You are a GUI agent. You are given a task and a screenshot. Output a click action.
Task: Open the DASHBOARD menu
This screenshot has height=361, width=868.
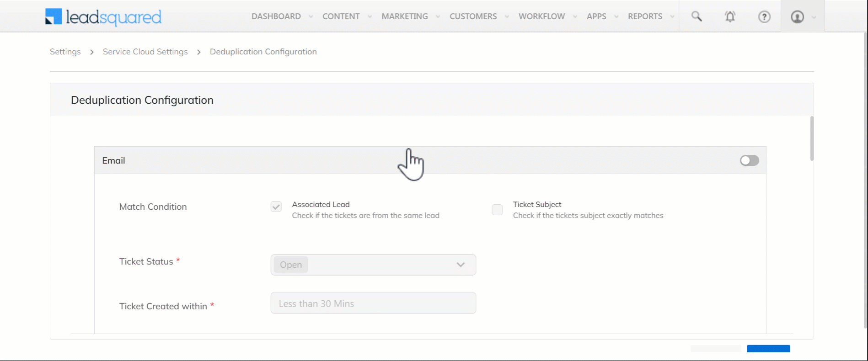tap(276, 16)
